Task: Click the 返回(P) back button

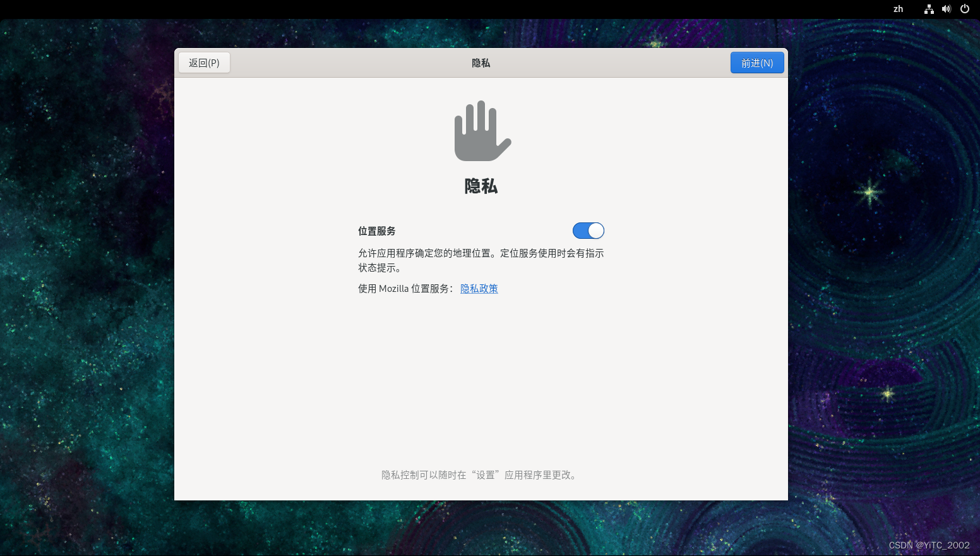Action: [204, 63]
